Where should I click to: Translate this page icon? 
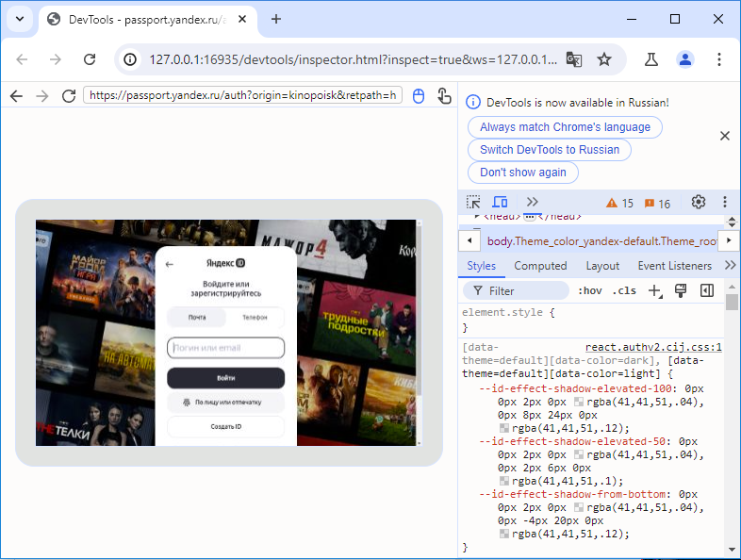pos(574,59)
